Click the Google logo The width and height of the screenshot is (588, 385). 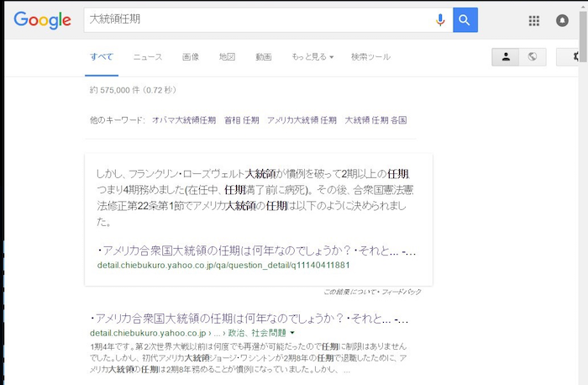pyautogui.click(x=42, y=21)
